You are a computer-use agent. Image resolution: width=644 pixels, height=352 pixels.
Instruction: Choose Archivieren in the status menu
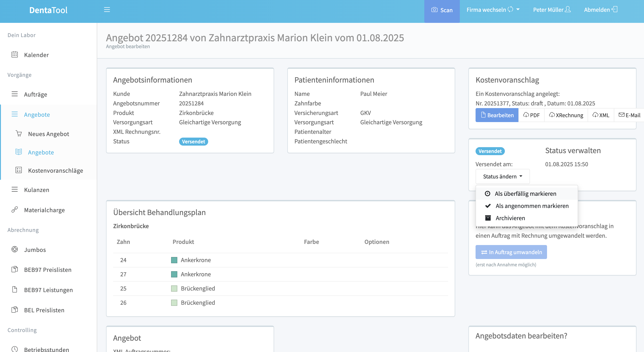click(x=510, y=218)
